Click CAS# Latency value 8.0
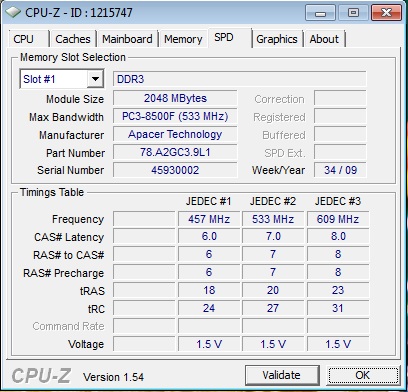408x392 pixels. [x=338, y=236]
